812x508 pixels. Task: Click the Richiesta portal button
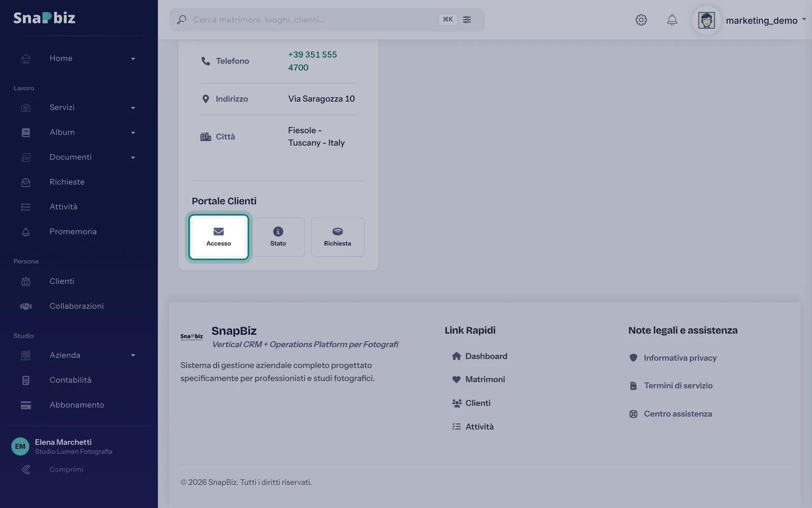pyautogui.click(x=337, y=237)
